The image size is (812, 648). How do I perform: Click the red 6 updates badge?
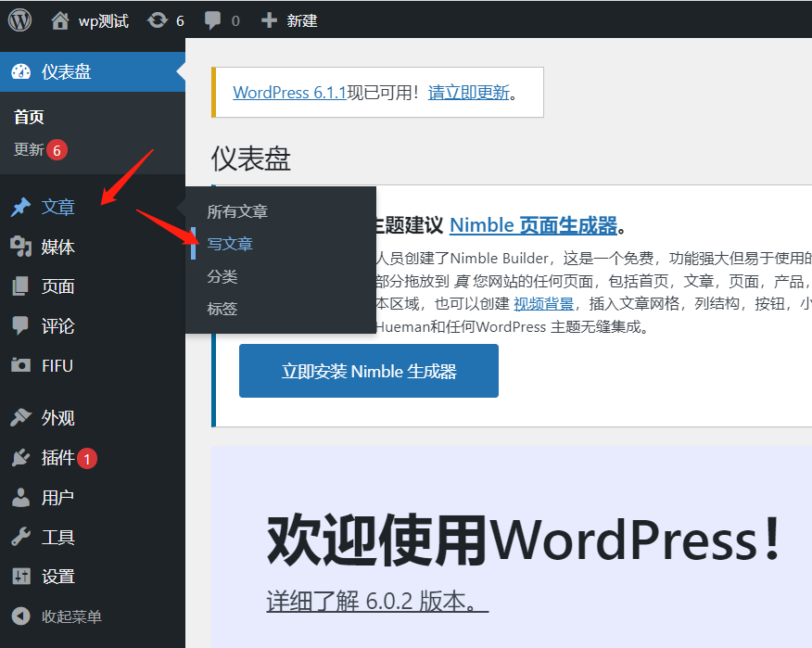click(x=57, y=150)
